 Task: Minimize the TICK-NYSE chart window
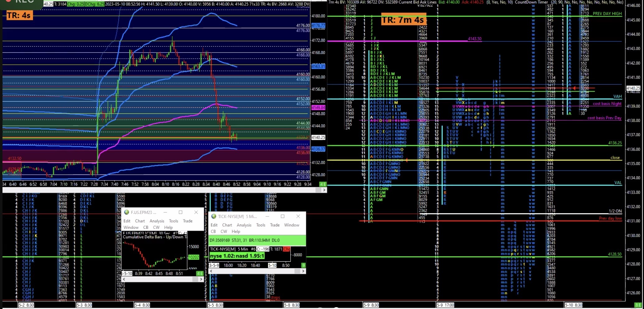tap(267, 216)
